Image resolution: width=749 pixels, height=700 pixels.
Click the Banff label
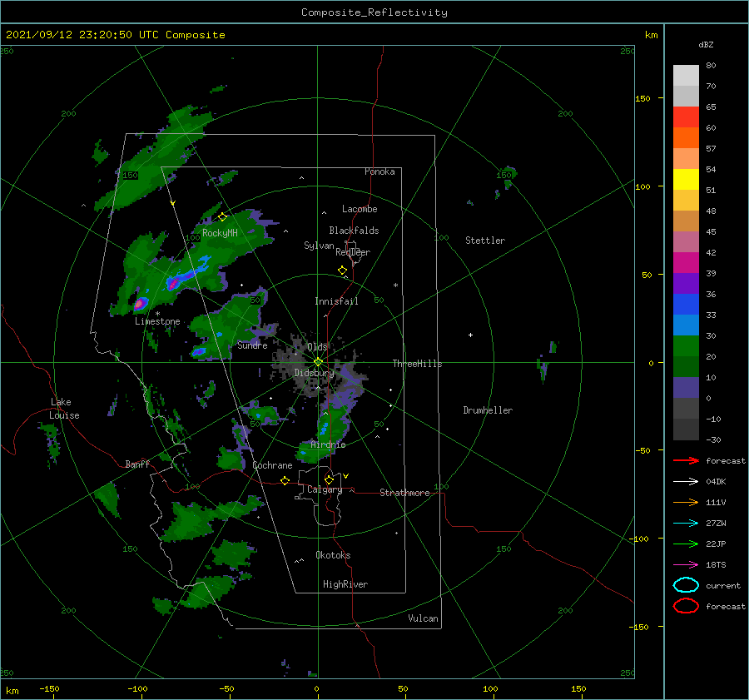[137, 464]
